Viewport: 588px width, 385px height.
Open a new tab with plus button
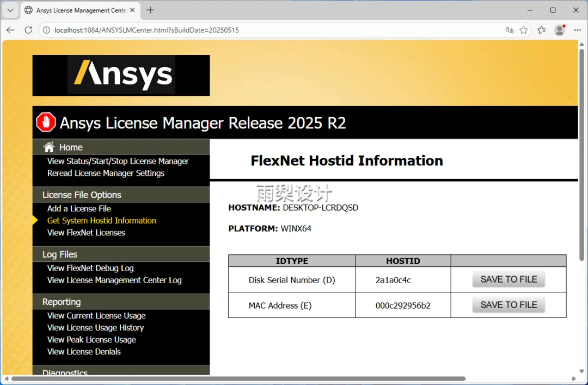150,10
